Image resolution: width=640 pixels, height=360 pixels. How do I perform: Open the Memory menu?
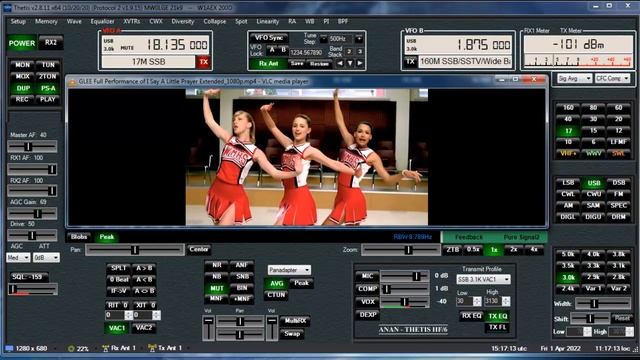tap(46, 21)
